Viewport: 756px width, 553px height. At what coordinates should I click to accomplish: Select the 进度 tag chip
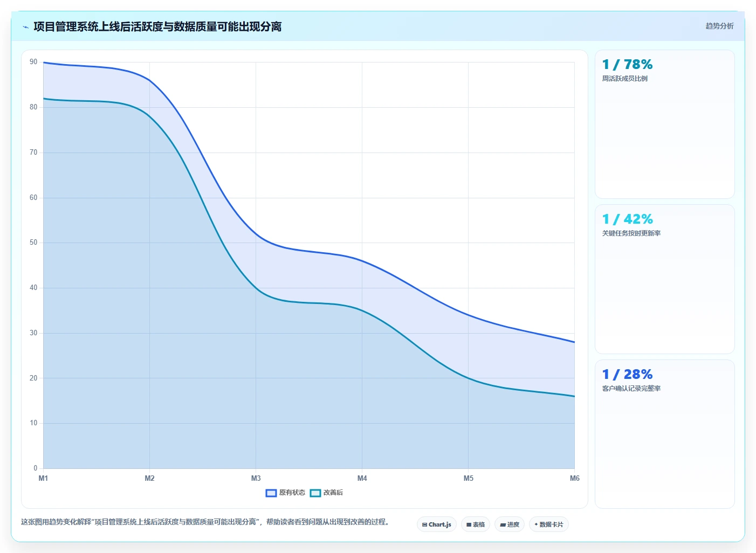click(510, 524)
